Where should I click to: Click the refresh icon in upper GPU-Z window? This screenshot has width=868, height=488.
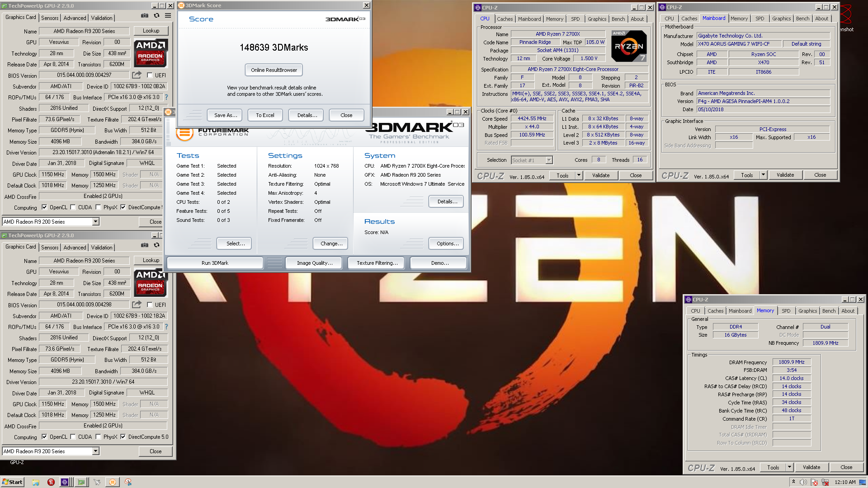click(156, 16)
